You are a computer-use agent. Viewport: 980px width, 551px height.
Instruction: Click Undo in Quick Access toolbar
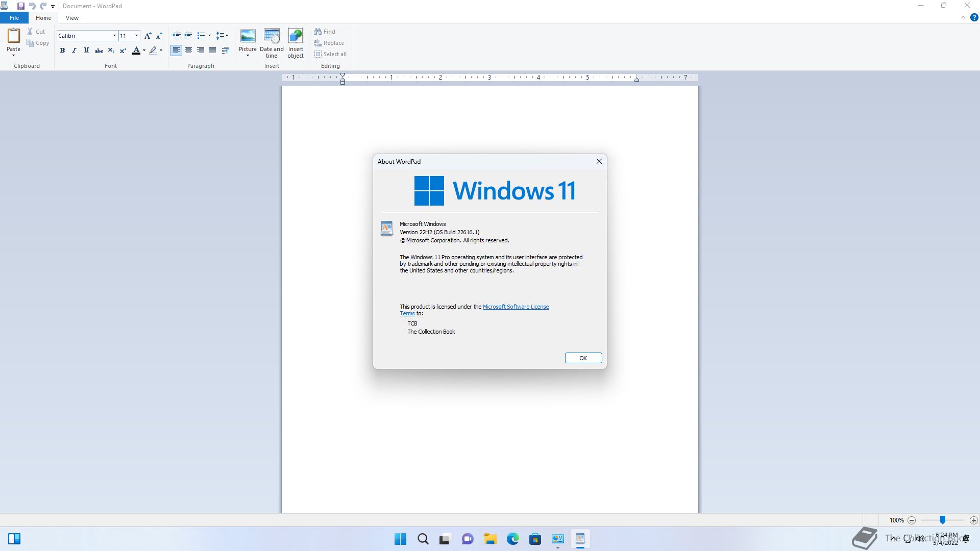tap(32, 6)
